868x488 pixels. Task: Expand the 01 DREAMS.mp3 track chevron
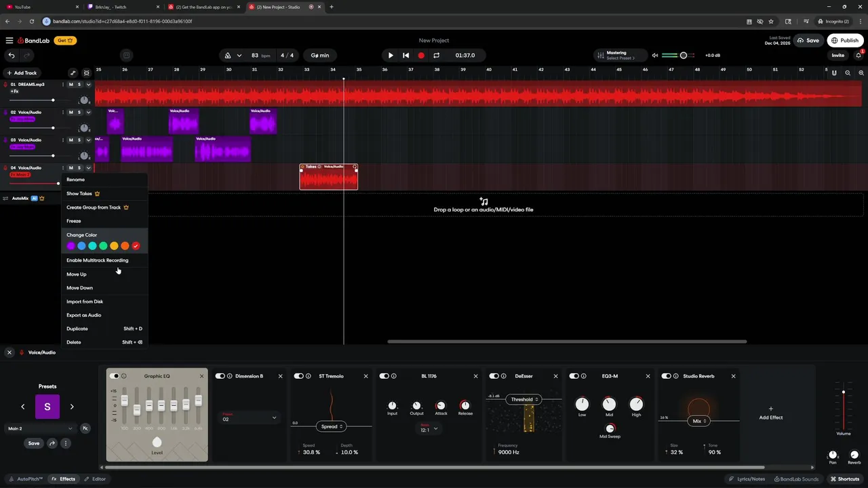click(88, 85)
